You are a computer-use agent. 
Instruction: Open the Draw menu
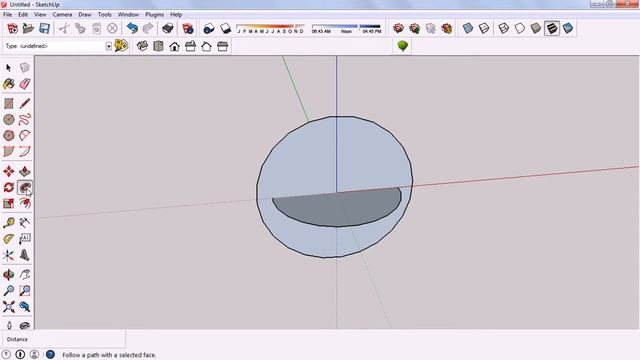click(84, 14)
